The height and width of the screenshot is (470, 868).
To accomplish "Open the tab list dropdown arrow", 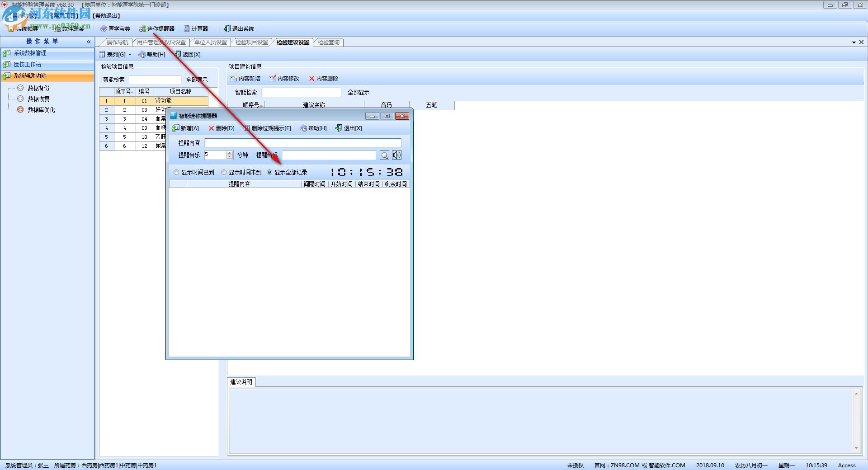I will tap(854, 42).
